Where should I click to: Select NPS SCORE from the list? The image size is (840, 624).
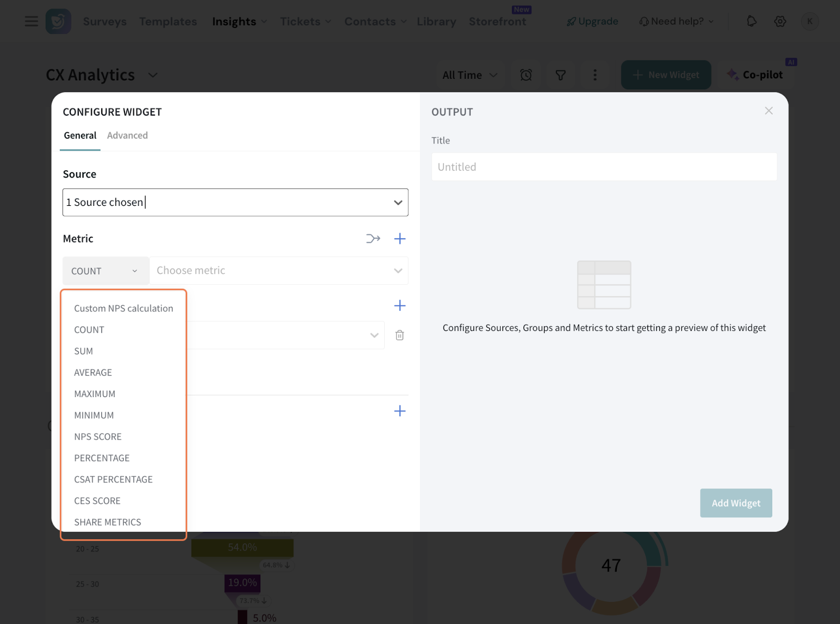click(98, 436)
